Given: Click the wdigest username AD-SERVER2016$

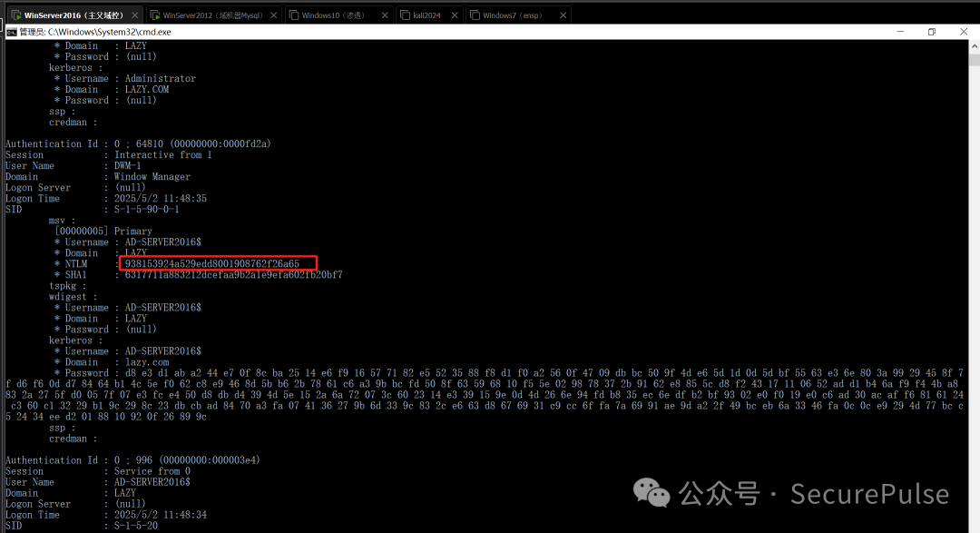Looking at the screenshot, I should point(163,308).
